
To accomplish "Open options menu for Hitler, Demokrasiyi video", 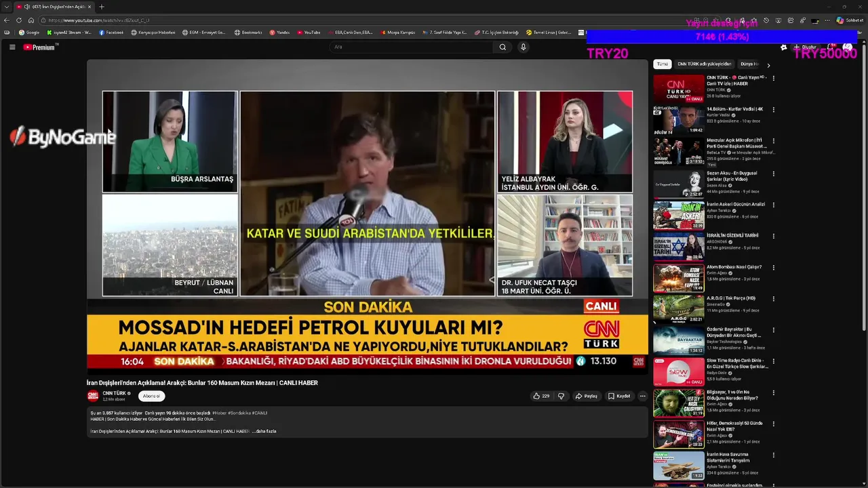I will tap(773, 424).
